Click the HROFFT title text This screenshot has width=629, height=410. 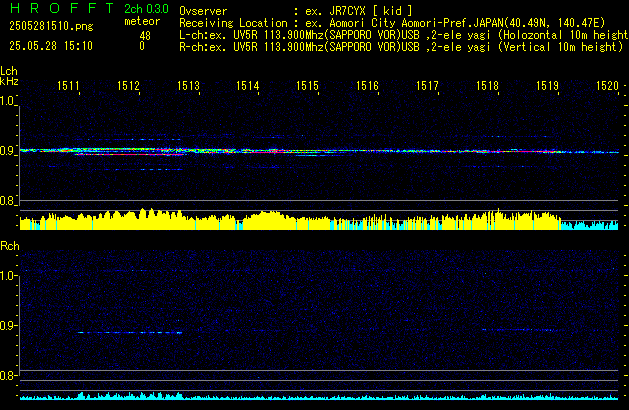coord(62,8)
